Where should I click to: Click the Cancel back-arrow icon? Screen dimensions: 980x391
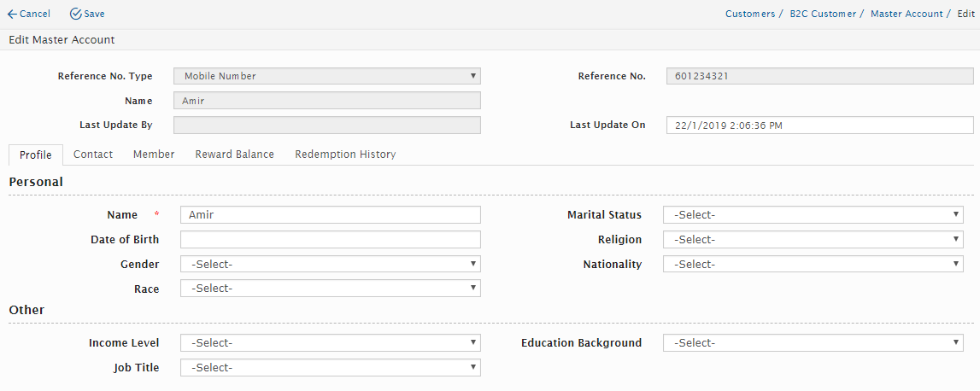[12, 15]
